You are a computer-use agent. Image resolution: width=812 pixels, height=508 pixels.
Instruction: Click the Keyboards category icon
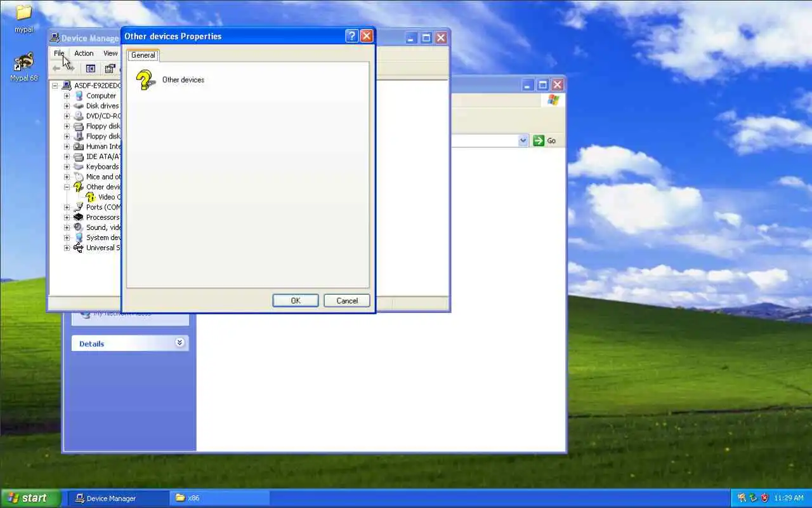[x=79, y=167]
